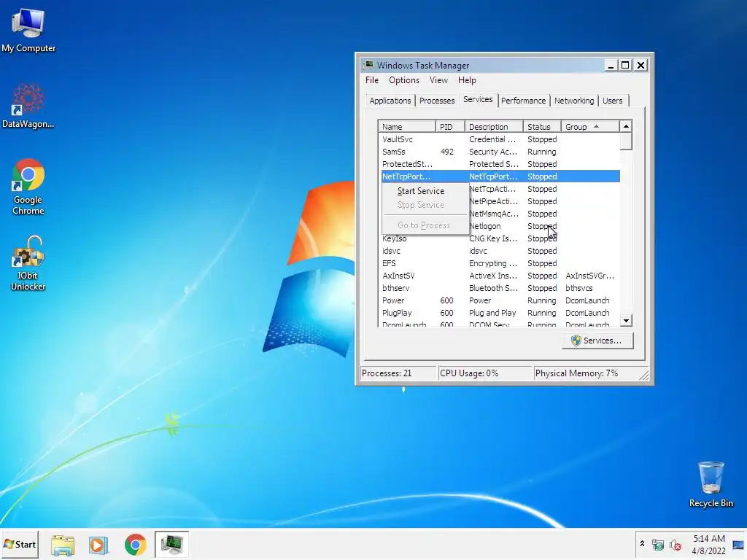The image size is (747, 560).
Task: Open DataWagon desktop shortcut
Action: pyautogui.click(x=28, y=106)
